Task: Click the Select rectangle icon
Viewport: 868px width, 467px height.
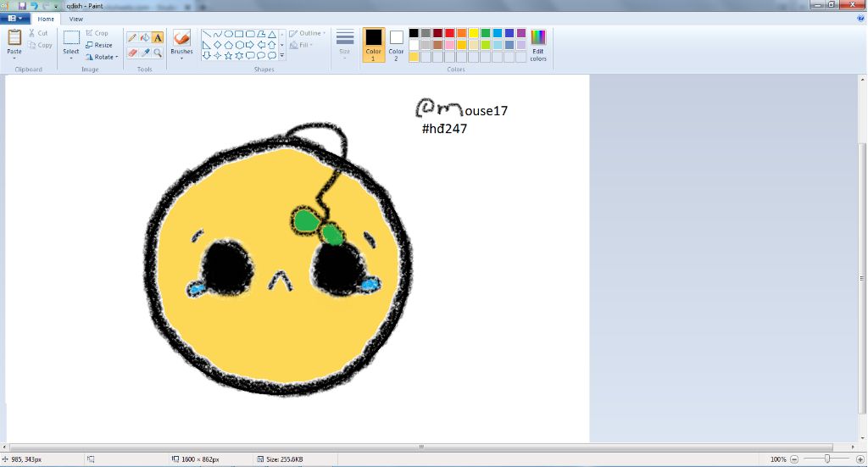Action: point(71,38)
